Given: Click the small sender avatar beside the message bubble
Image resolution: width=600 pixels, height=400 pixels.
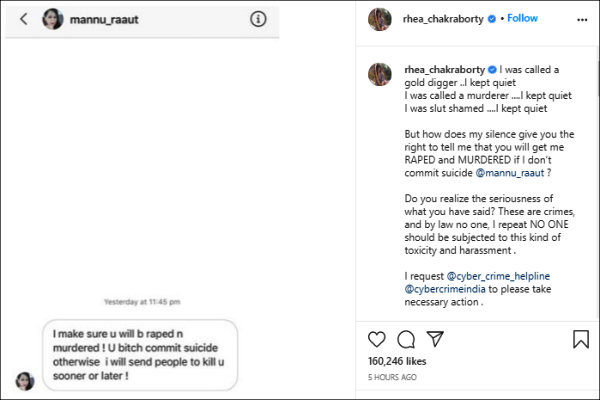Looking at the screenshot, I should pos(25,380).
